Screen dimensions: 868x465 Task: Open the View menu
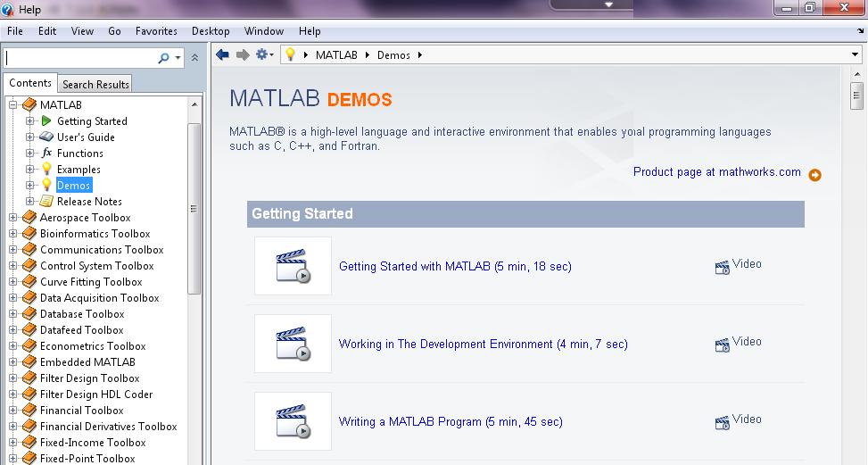coord(82,31)
